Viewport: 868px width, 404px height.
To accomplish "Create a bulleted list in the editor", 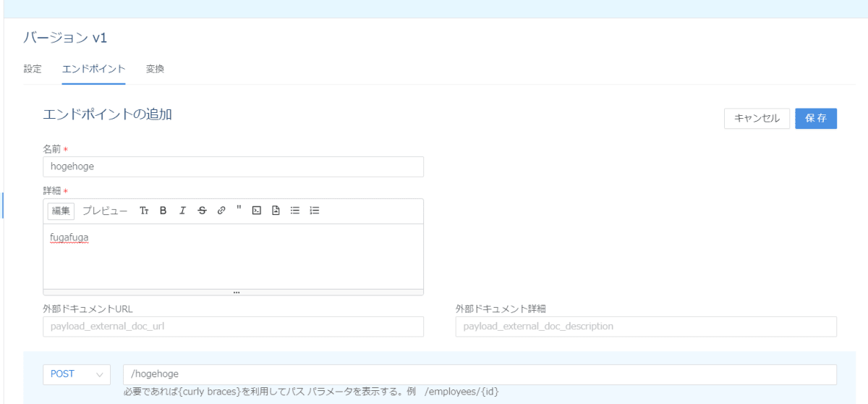I will coord(295,211).
